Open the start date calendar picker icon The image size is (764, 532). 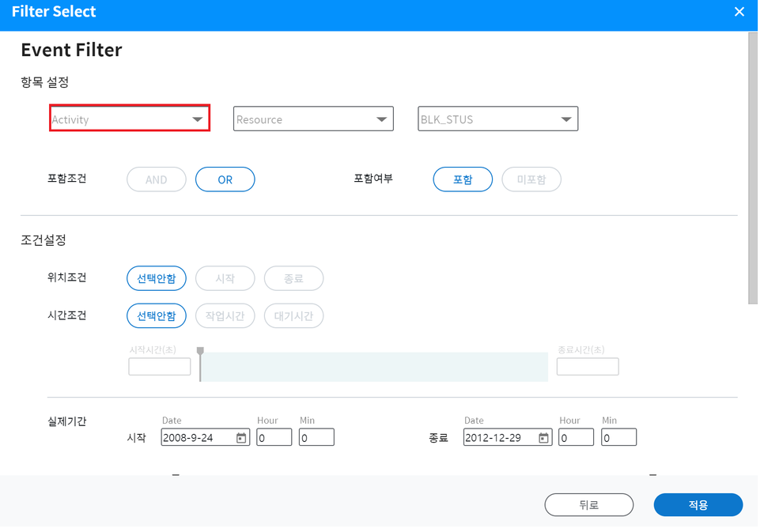point(241,438)
